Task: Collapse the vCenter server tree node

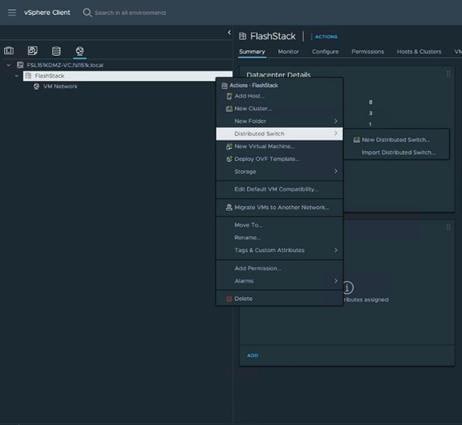Action: coord(9,65)
